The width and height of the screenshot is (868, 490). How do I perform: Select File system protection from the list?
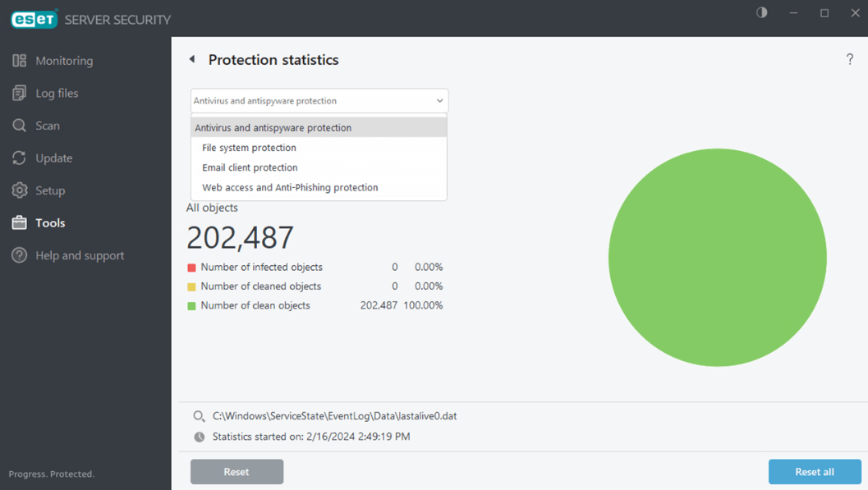click(250, 147)
